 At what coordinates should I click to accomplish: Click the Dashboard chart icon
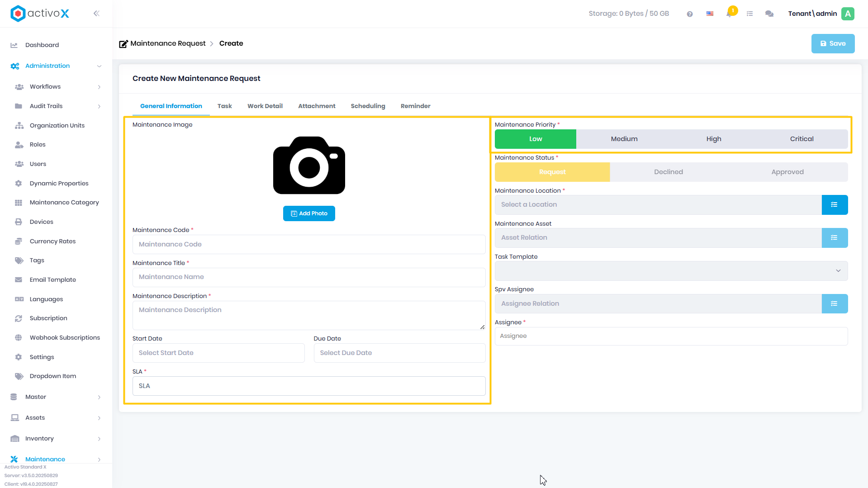14,45
